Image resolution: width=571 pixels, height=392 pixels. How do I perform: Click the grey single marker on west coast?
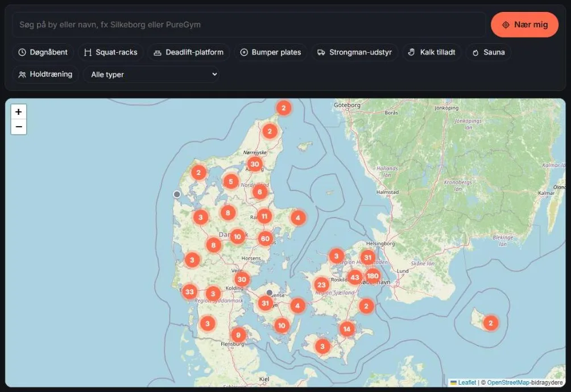[177, 194]
